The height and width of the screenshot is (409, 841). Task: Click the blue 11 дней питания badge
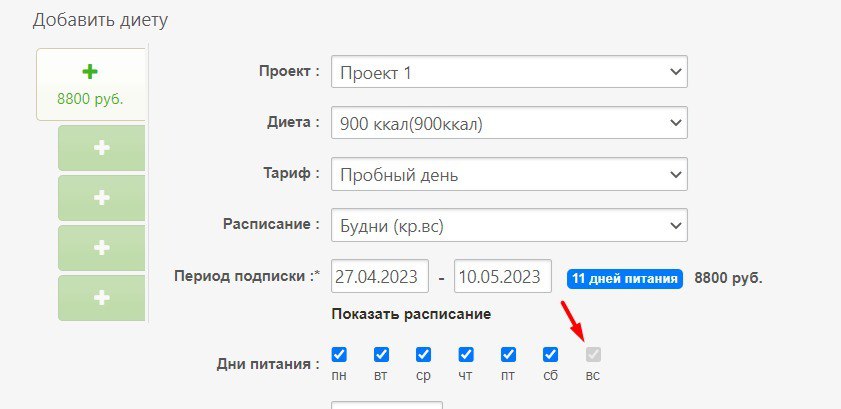click(625, 278)
